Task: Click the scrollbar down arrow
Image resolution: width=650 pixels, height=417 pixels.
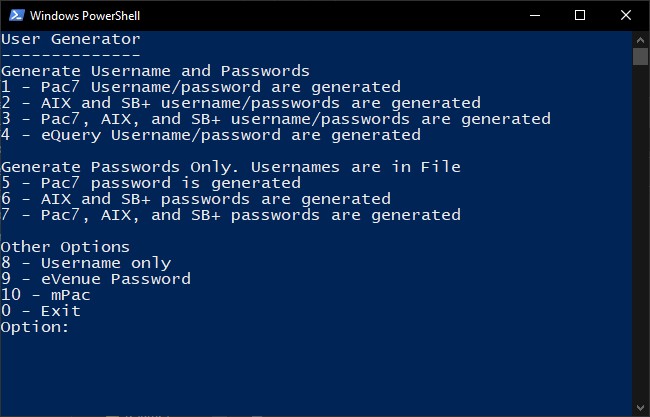Action: [640, 407]
